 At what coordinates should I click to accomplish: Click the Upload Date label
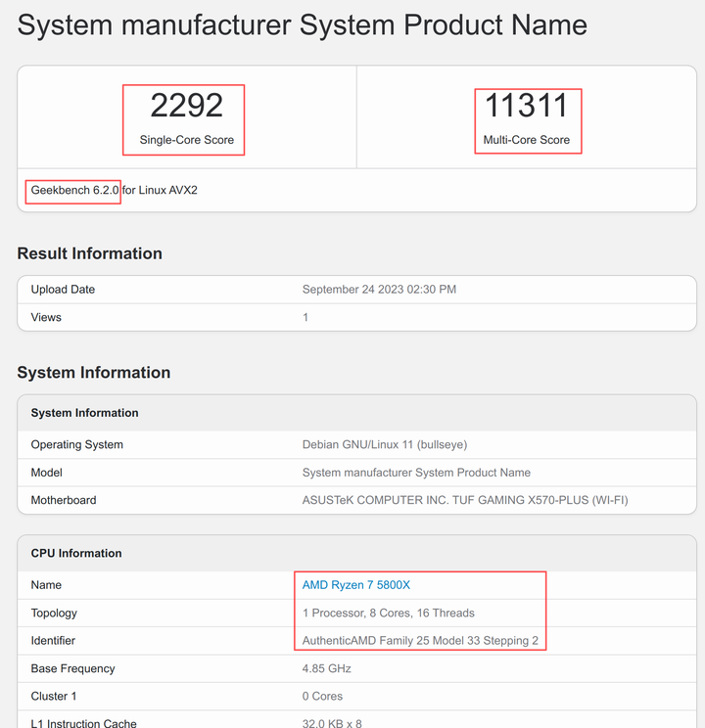[63, 290]
